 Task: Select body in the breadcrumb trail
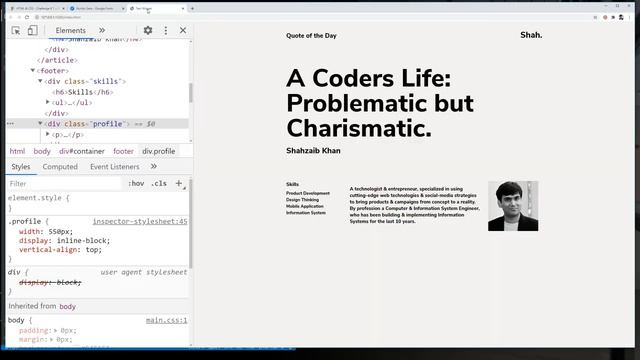pos(42,151)
